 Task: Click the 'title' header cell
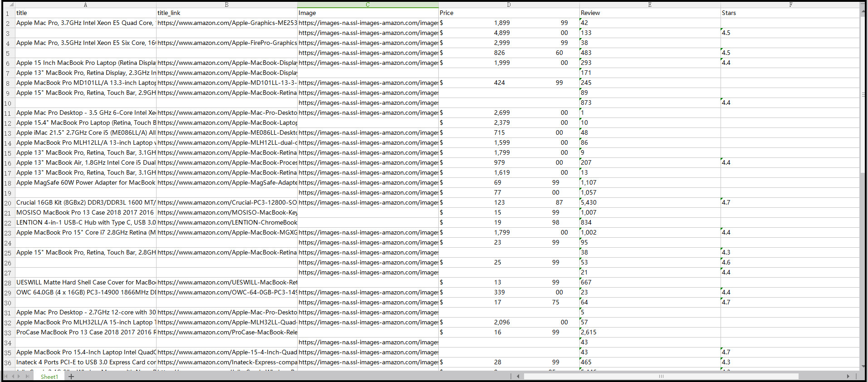point(85,13)
